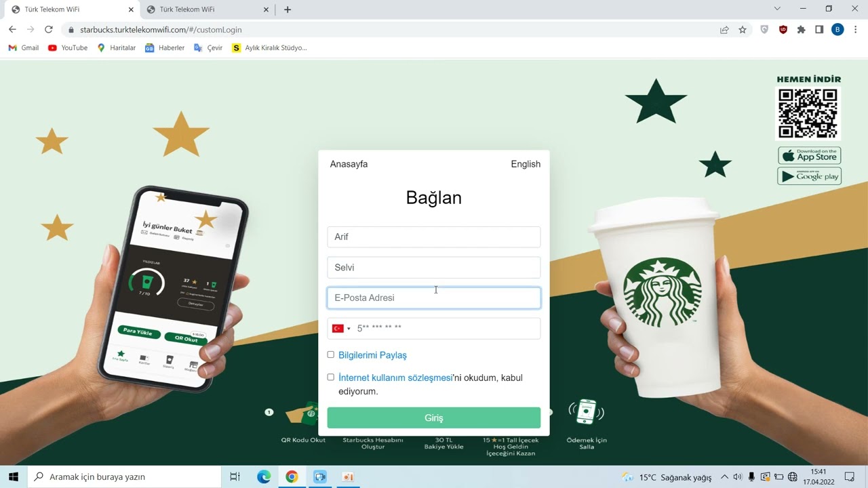Screen dimensions: 868x488
Task: Open the İnternet kullanım sözleşmesi link
Action: [395, 378]
